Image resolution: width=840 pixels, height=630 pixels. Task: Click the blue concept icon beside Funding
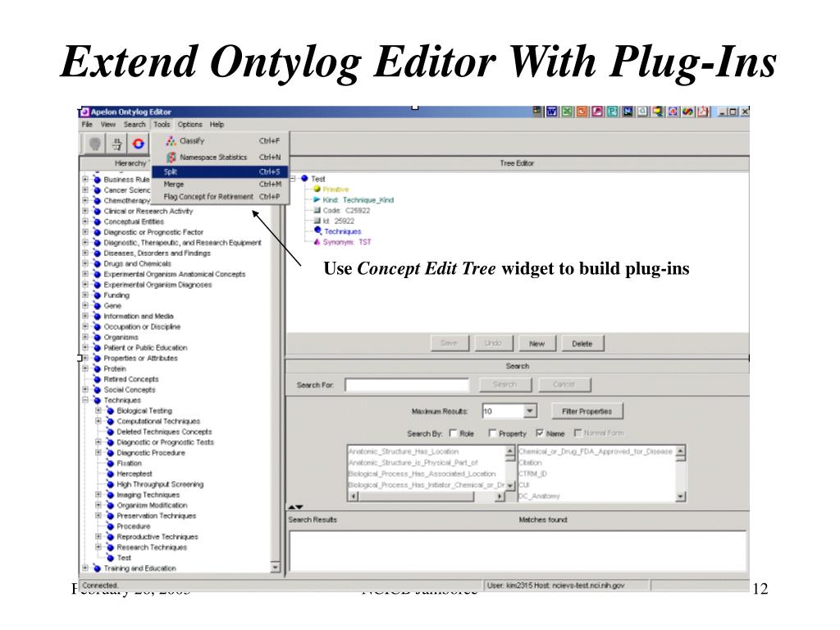coord(97,295)
